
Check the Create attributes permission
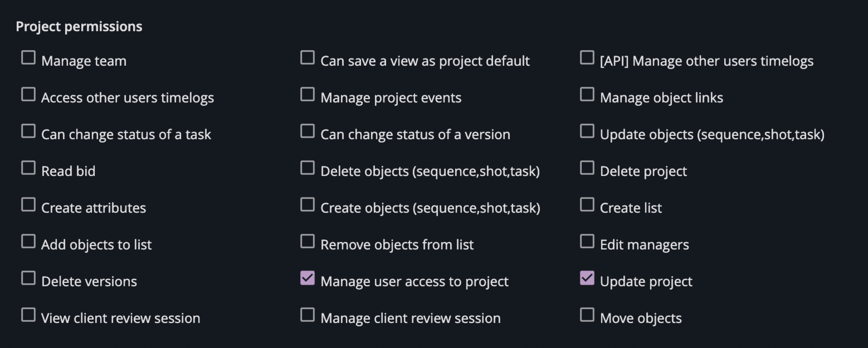pos(28,205)
